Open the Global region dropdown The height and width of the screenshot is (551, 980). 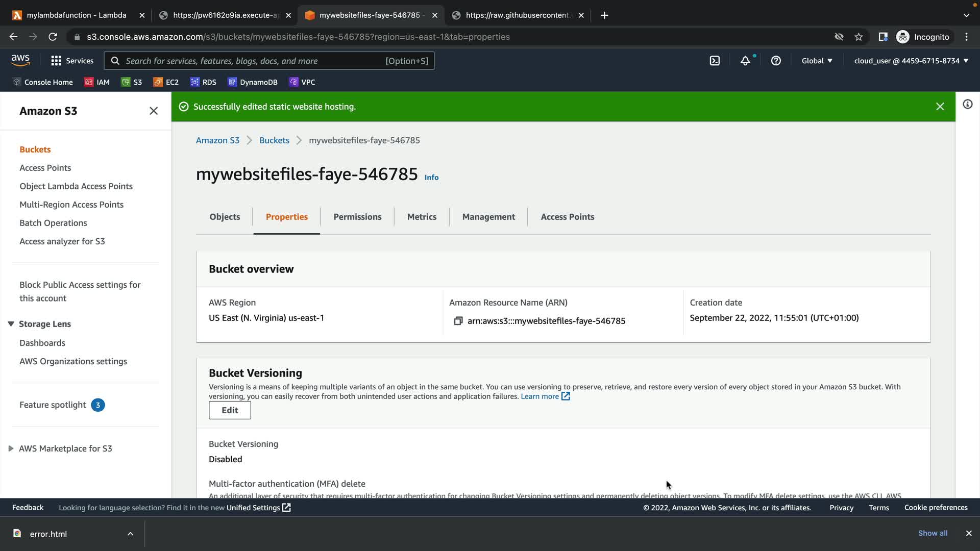(817, 61)
